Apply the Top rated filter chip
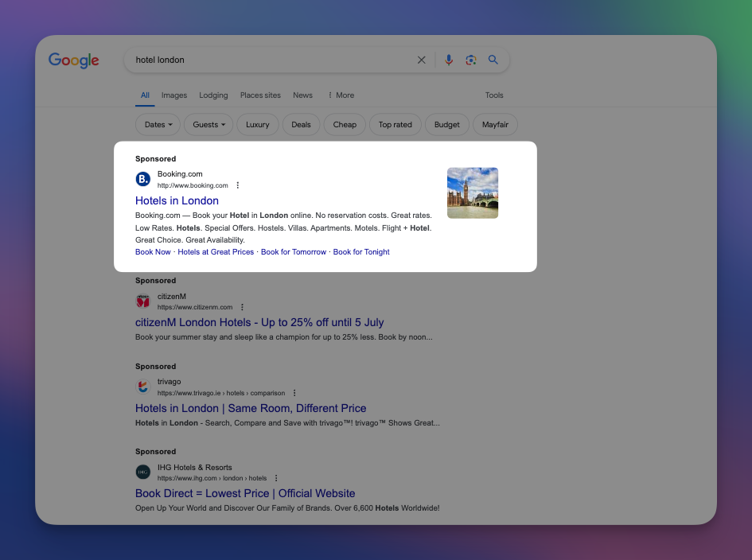752x560 pixels. (x=395, y=125)
